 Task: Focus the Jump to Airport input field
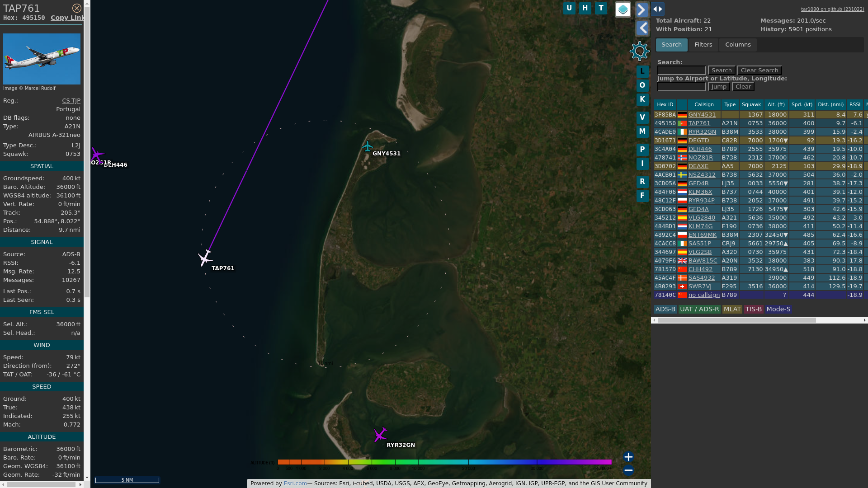coord(681,87)
